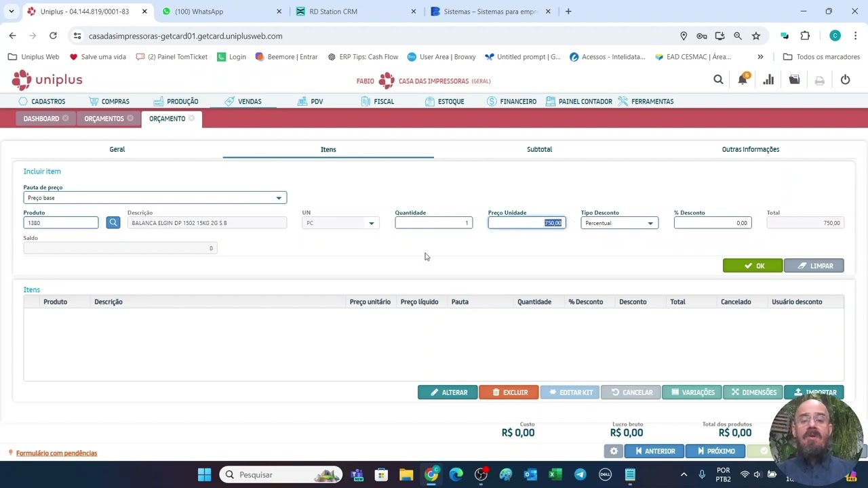Click the green OK button
The image size is (868, 488).
coord(753,266)
